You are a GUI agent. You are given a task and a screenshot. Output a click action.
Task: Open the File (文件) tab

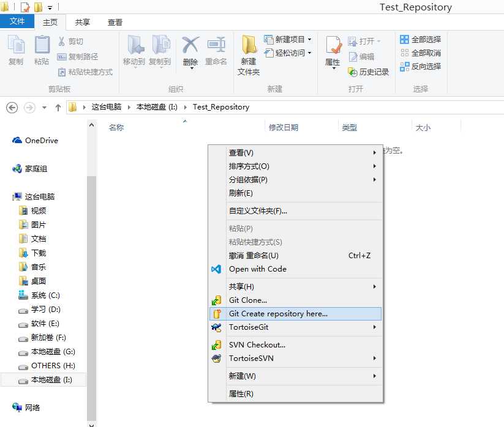(17, 21)
